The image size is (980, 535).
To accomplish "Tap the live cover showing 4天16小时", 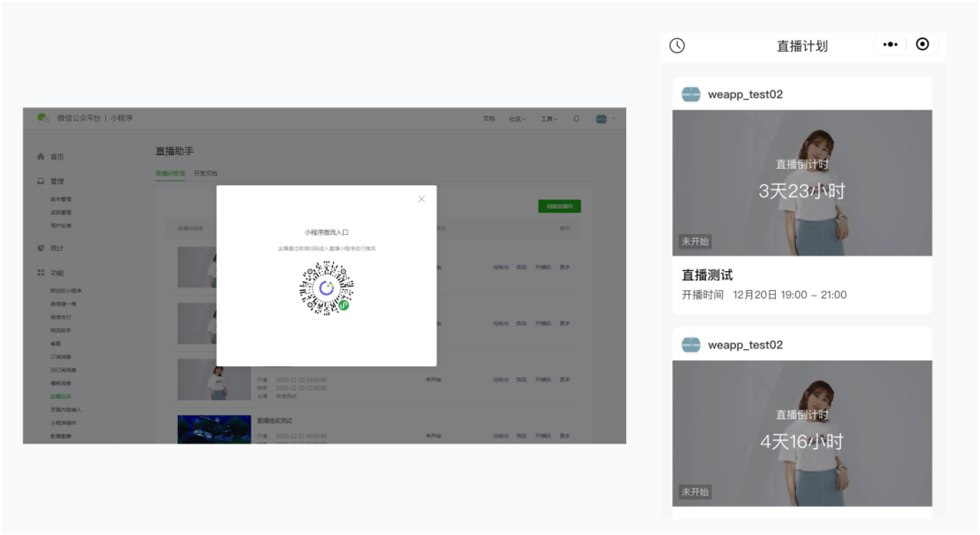I will point(802,433).
